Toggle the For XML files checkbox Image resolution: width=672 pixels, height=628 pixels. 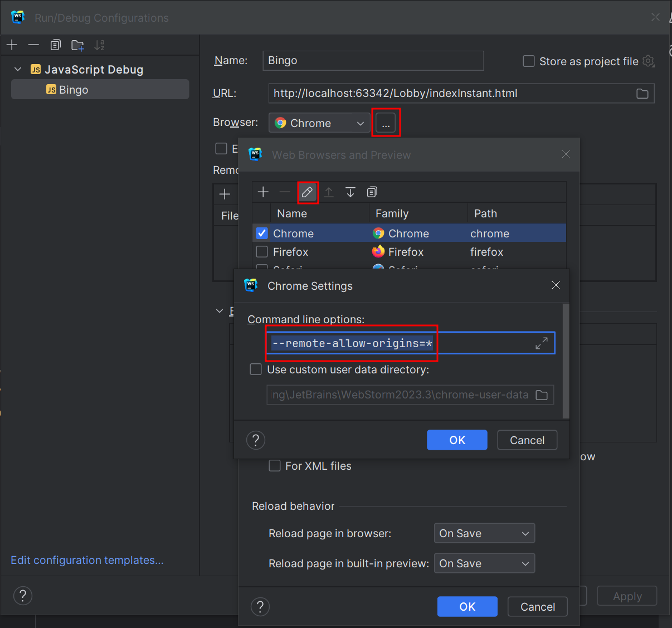[275, 466]
